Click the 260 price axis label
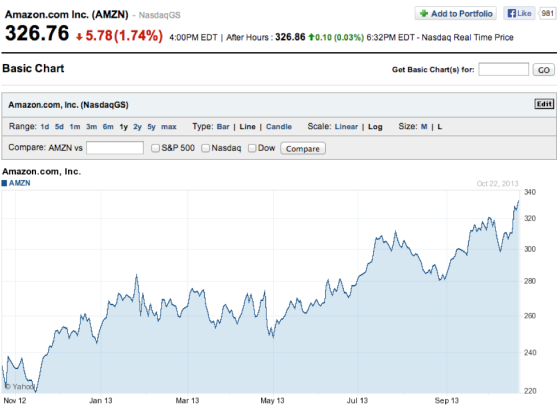This screenshot has width=557, height=405. pyautogui.click(x=530, y=315)
